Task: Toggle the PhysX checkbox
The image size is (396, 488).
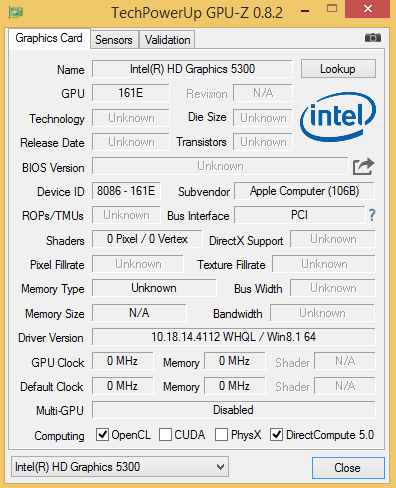Action: 221,435
